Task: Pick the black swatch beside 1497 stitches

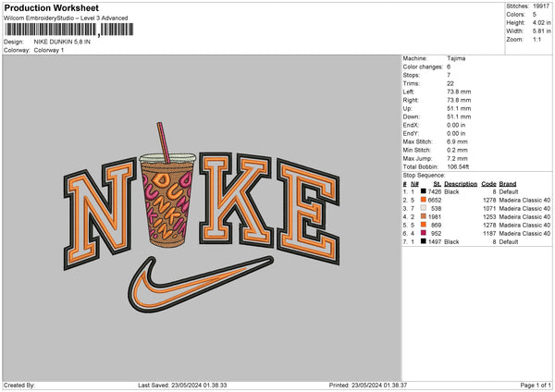Action: [x=424, y=241]
